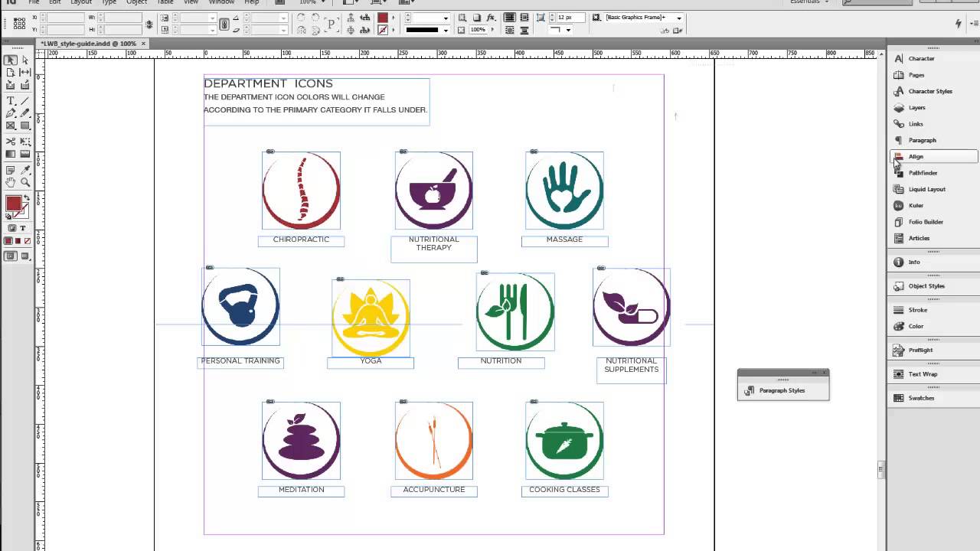Open the File menu
Screen dimensions: 980x551
34,2
